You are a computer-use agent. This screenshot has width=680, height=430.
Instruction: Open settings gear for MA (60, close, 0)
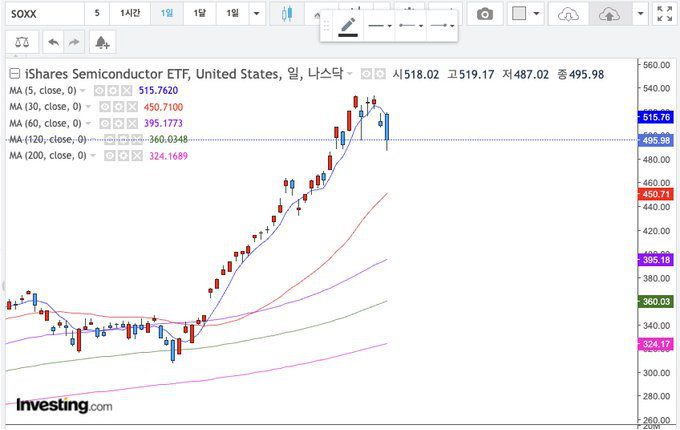pos(118,123)
